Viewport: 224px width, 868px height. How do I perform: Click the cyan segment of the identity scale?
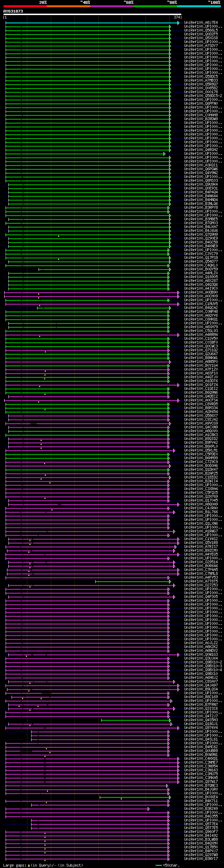coord(199,6)
